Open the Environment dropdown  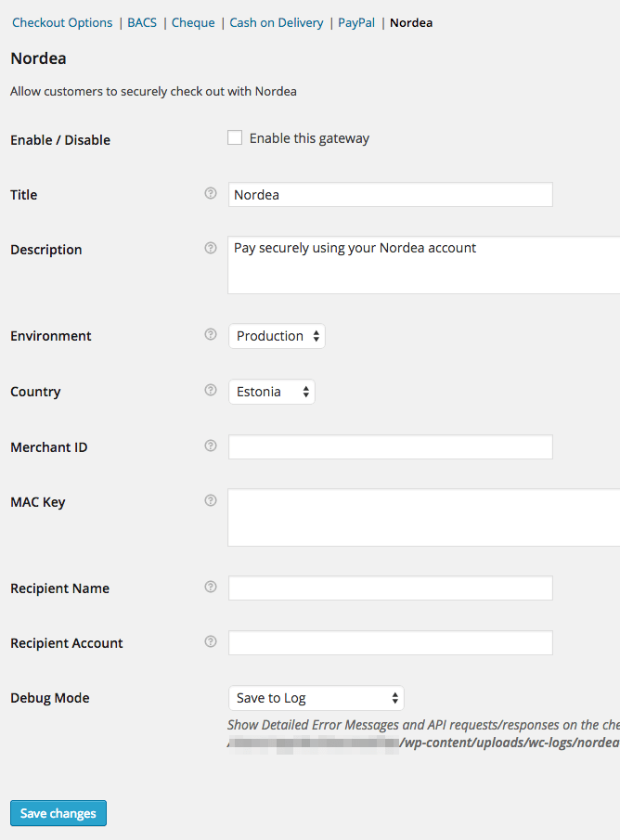pos(277,335)
